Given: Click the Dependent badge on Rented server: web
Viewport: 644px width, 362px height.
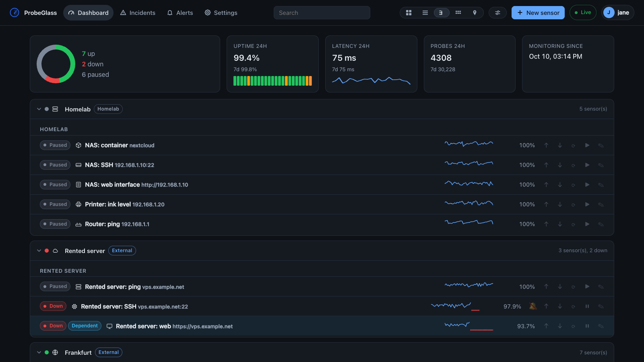Looking at the screenshot, I should pyautogui.click(x=85, y=326).
